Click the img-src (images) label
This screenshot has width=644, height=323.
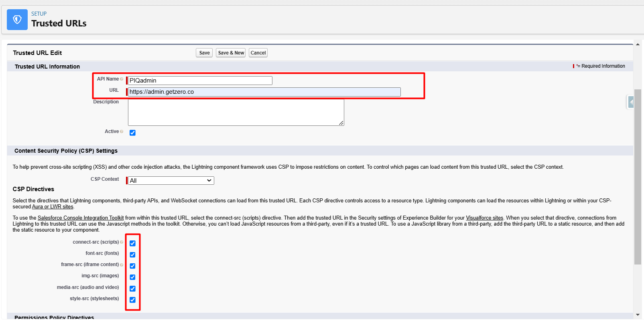(x=100, y=276)
